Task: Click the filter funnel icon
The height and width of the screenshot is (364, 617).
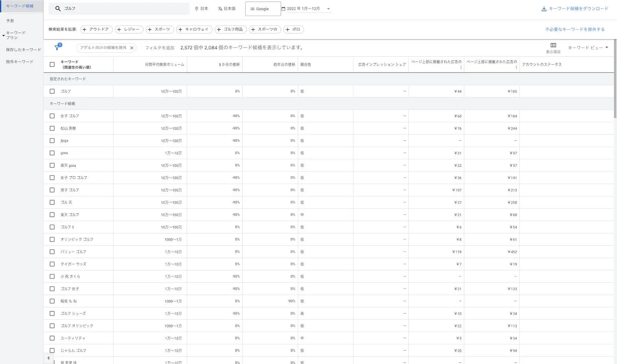Action: [x=57, y=48]
